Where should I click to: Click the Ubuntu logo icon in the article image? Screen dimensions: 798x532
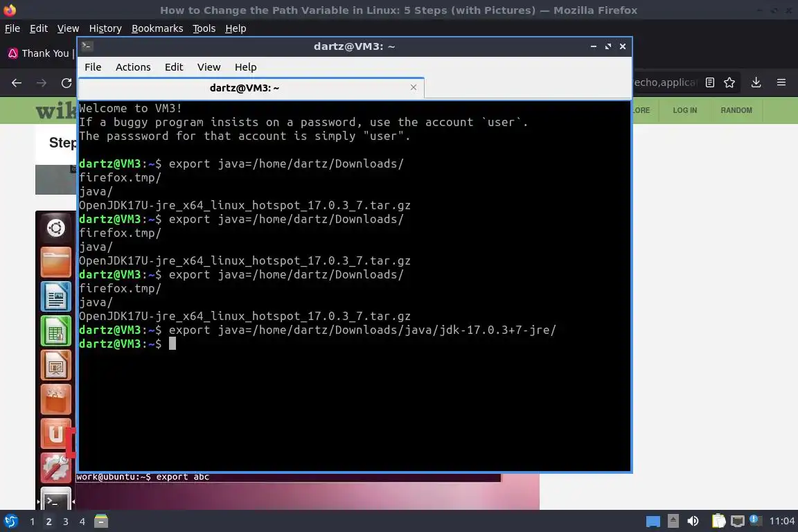tap(56, 228)
